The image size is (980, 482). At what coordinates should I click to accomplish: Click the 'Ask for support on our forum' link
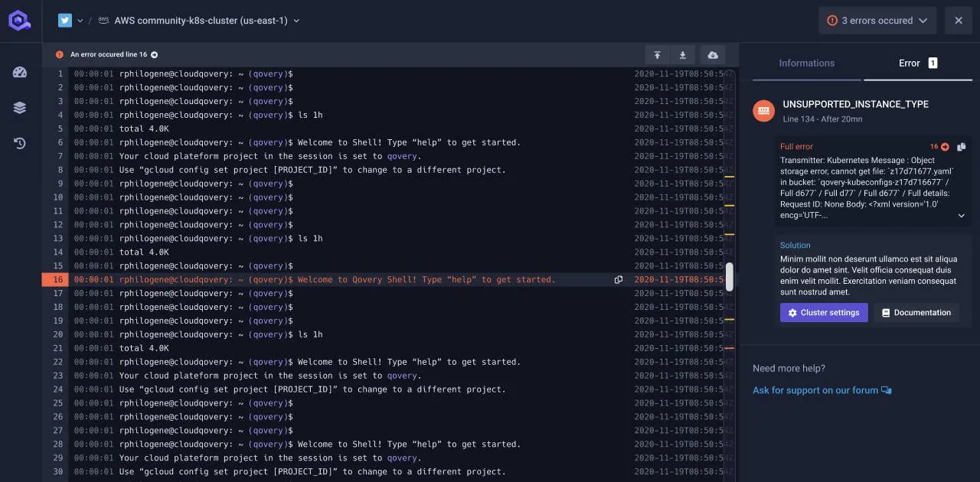point(815,390)
